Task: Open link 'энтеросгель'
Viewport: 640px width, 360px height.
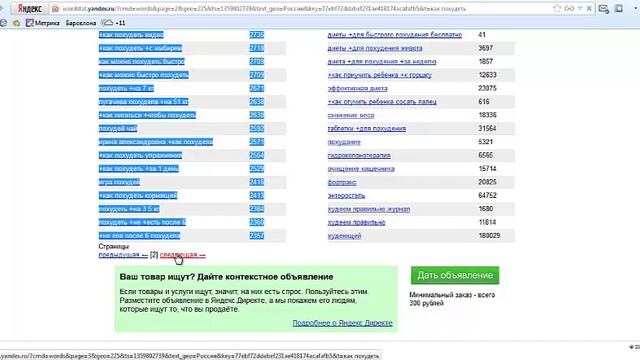Action: tap(347, 196)
